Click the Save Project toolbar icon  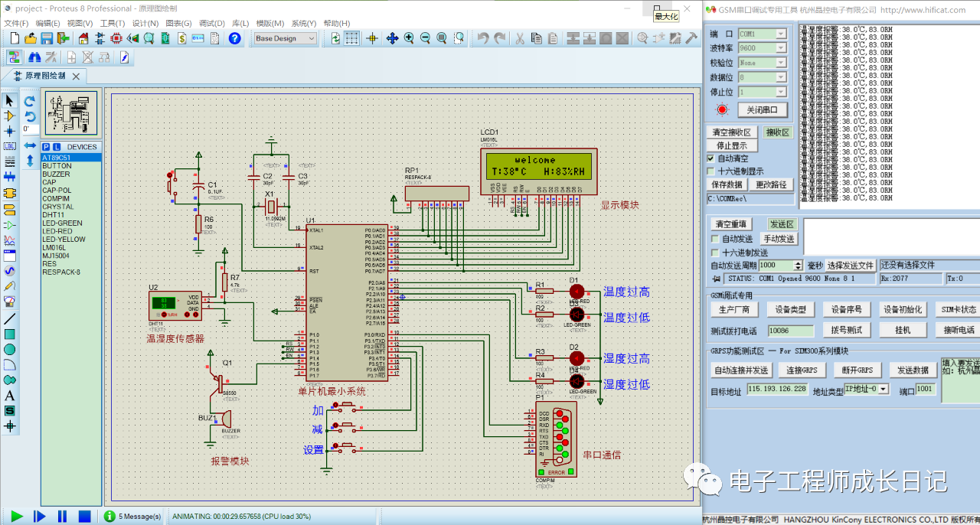pos(47,38)
